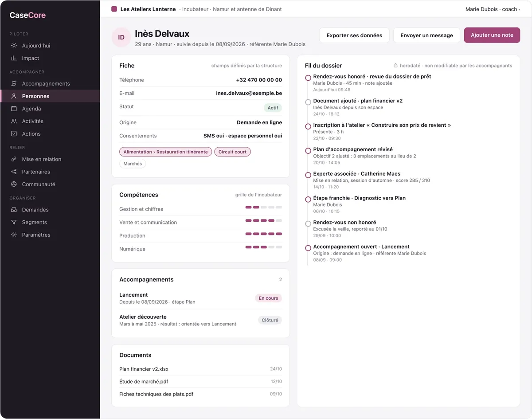The image size is (532, 419).
Task: Click timeline dot for Document ajouté
Action: tap(308, 102)
